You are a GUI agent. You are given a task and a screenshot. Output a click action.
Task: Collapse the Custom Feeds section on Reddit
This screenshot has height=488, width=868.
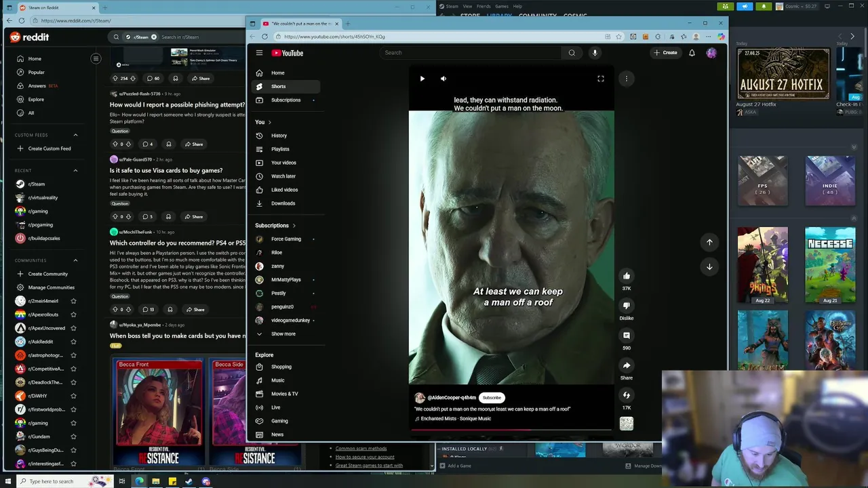(75, 135)
